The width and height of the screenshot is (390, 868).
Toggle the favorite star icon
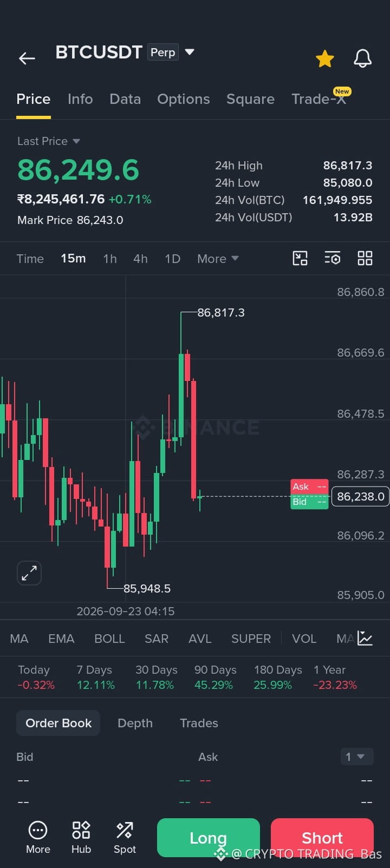pos(325,58)
